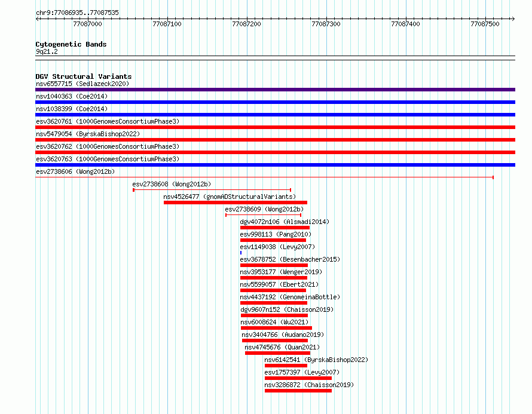The image size is (532, 414).
Task: Click ruler position 77087200
Action: point(247,24)
